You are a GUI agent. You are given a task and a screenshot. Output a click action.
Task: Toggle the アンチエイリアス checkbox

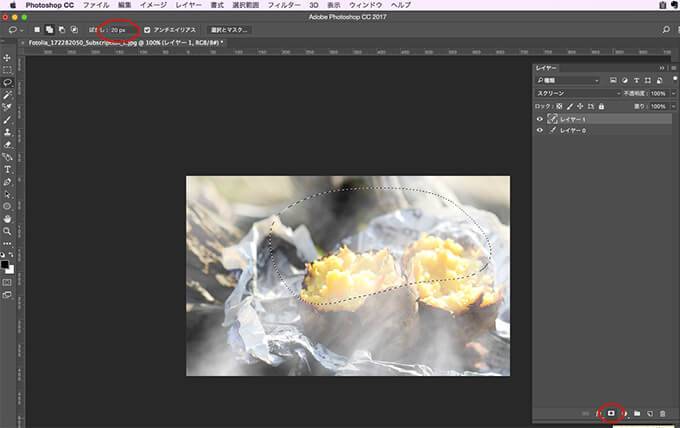click(147, 30)
